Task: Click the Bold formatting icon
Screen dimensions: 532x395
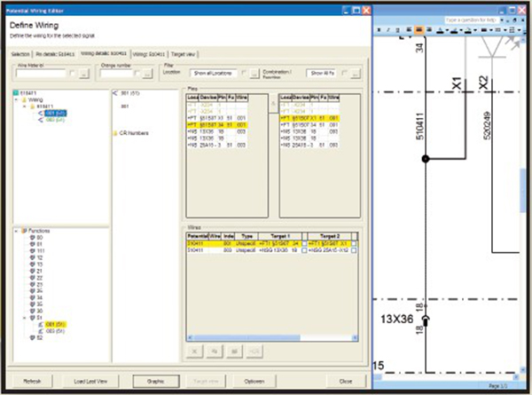Action: [x=379, y=29]
